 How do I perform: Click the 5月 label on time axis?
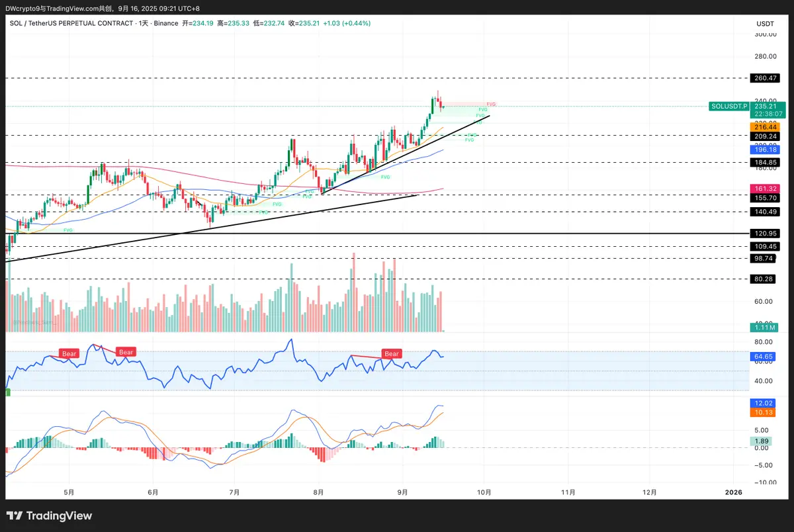click(69, 492)
